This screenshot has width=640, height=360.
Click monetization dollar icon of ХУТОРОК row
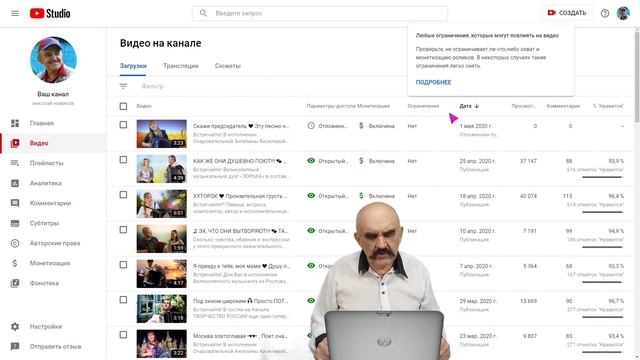(x=361, y=196)
